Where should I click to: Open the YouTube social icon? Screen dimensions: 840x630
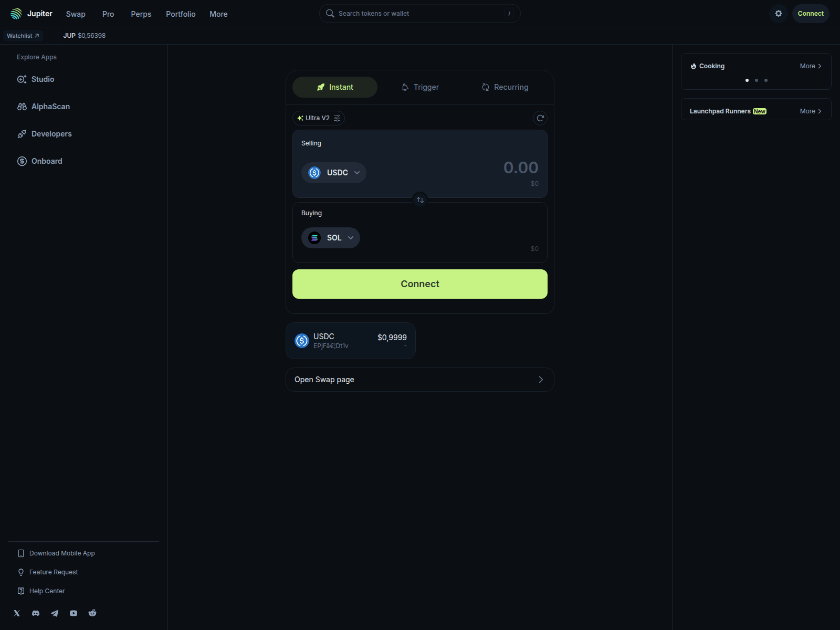coord(73,613)
